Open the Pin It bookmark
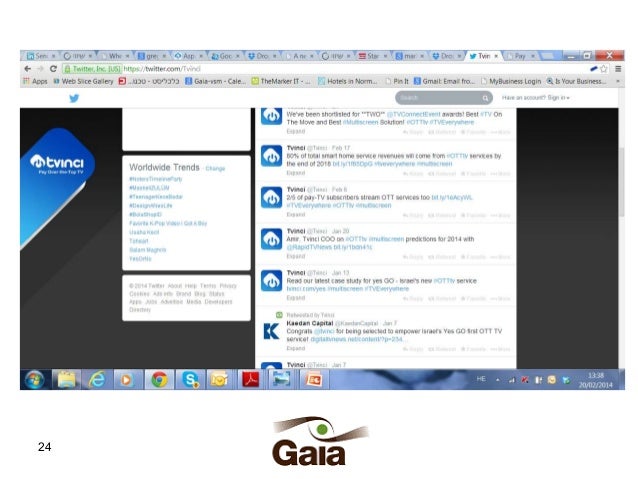Image resolution: width=638 pixels, height=479 pixels. tap(397, 81)
